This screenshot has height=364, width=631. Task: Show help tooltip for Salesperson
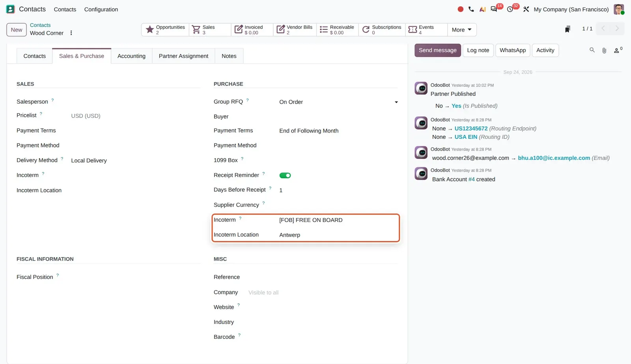[52, 100]
